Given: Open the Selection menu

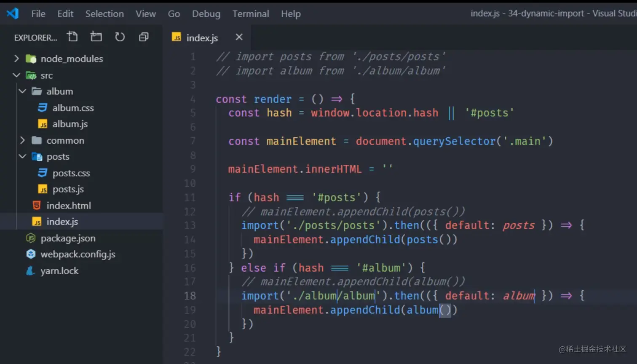Looking at the screenshot, I should click(x=104, y=14).
